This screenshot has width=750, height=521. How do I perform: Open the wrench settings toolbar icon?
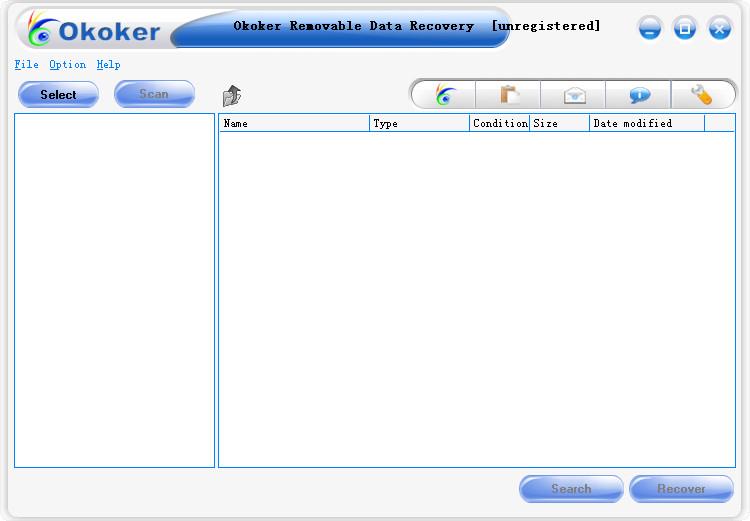coord(701,94)
